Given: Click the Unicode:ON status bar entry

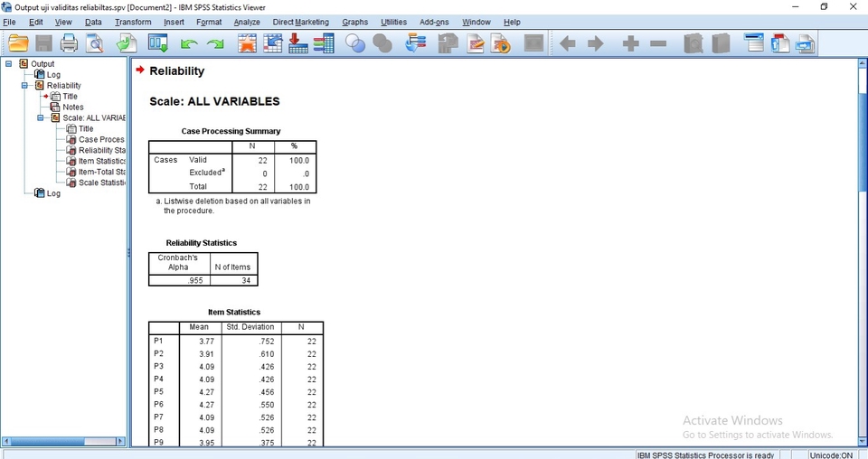Looking at the screenshot, I should [x=831, y=454].
